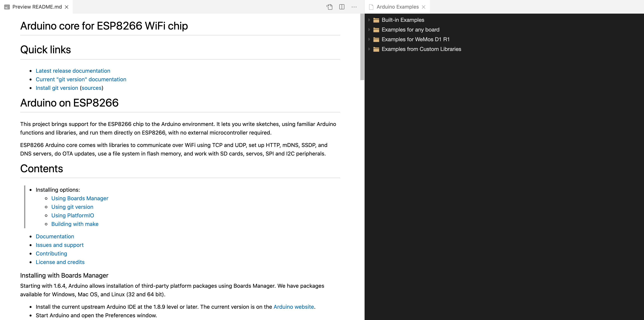Click the Examples for WeMos D1 R1 folder icon

pyautogui.click(x=376, y=39)
